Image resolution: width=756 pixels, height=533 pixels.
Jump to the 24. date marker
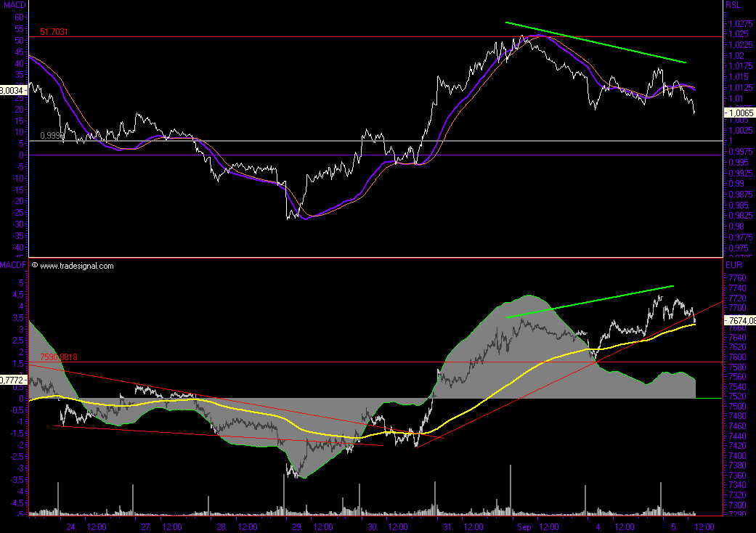pos(70,526)
